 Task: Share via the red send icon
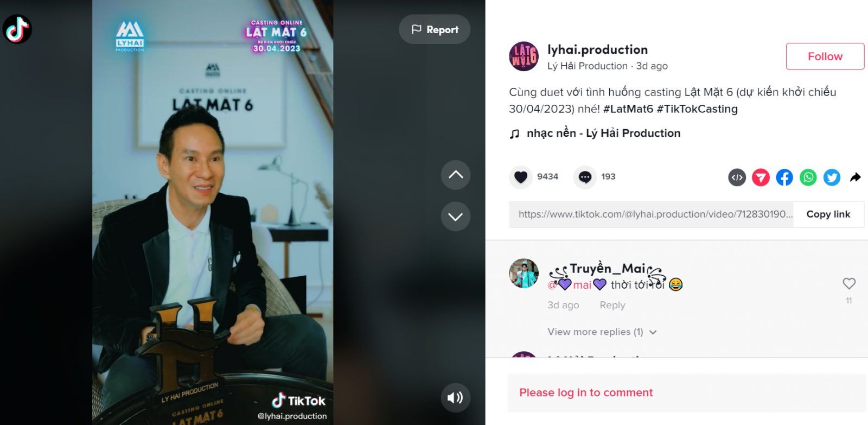click(761, 177)
